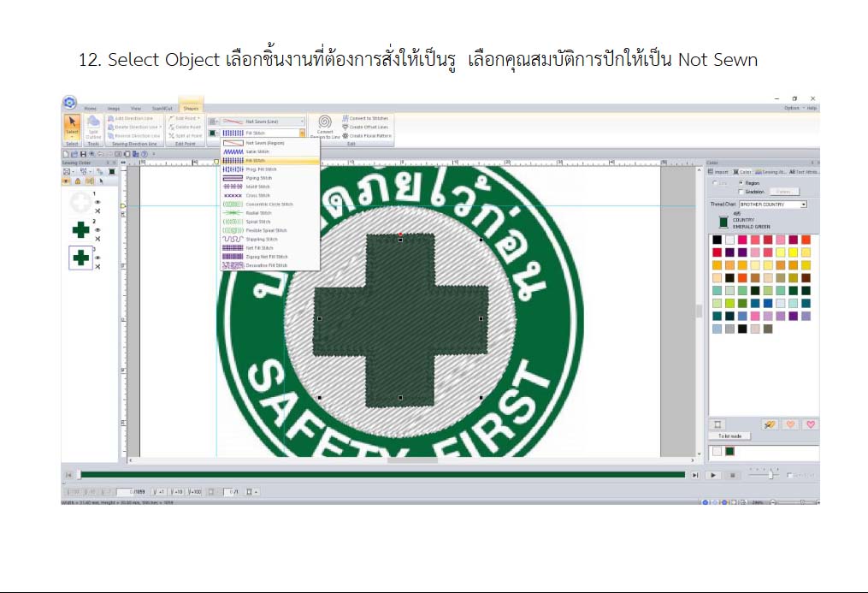Click Delete Point
This screenshot has height=593, width=868.
click(185, 127)
